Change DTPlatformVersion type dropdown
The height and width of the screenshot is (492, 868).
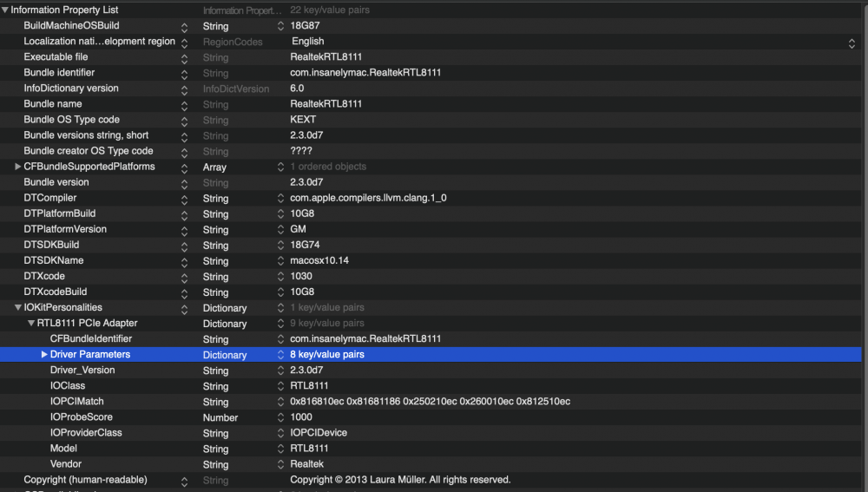tap(280, 230)
